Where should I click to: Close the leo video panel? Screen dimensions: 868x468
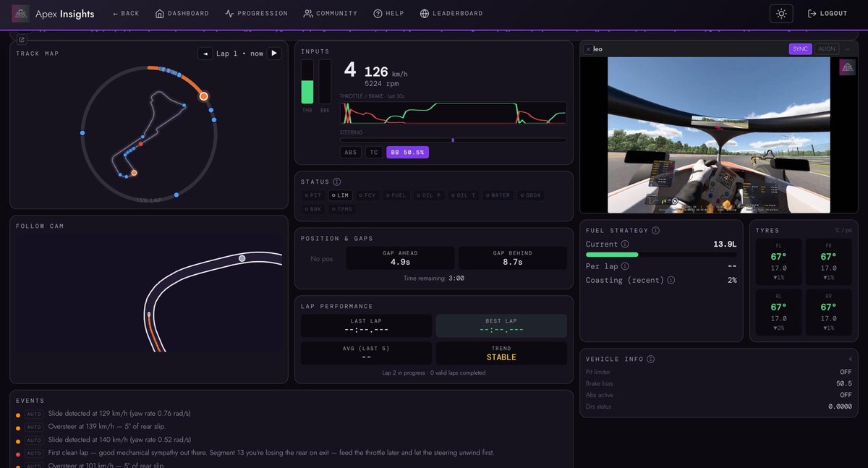(588, 49)
